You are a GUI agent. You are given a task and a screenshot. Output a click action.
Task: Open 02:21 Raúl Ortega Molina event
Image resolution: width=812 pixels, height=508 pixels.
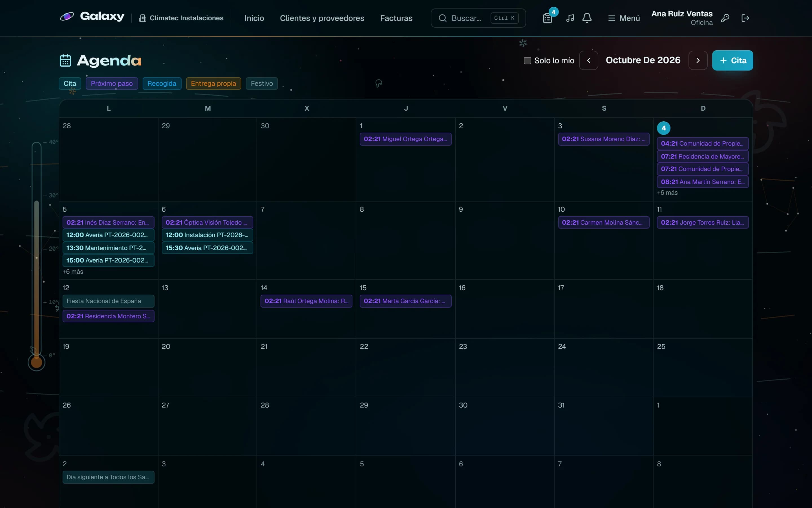[x=306, y=301]
